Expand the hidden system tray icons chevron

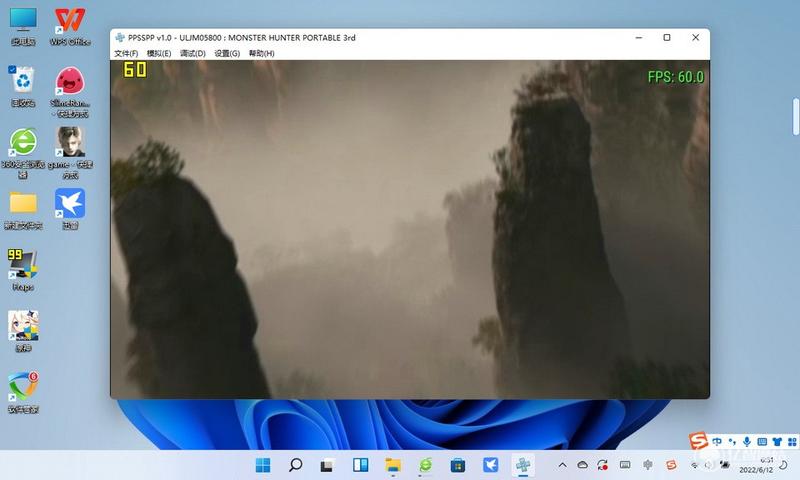[x=562, y=465]
